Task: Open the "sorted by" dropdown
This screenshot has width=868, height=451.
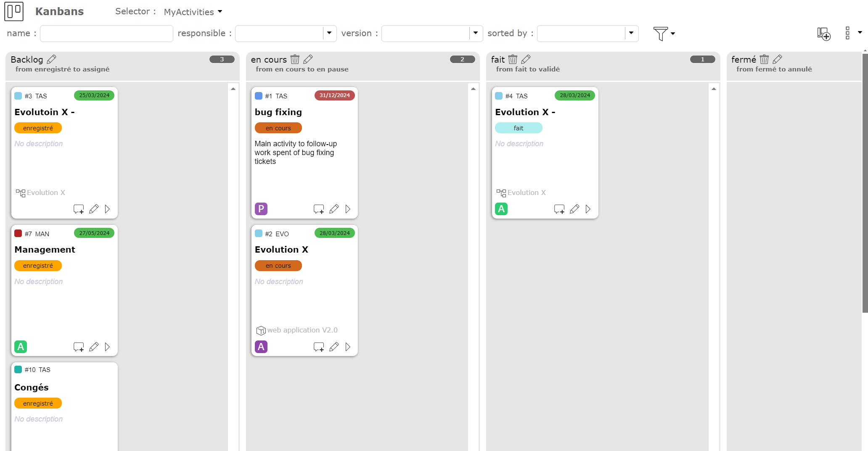Action: click(x=631, y=33)
